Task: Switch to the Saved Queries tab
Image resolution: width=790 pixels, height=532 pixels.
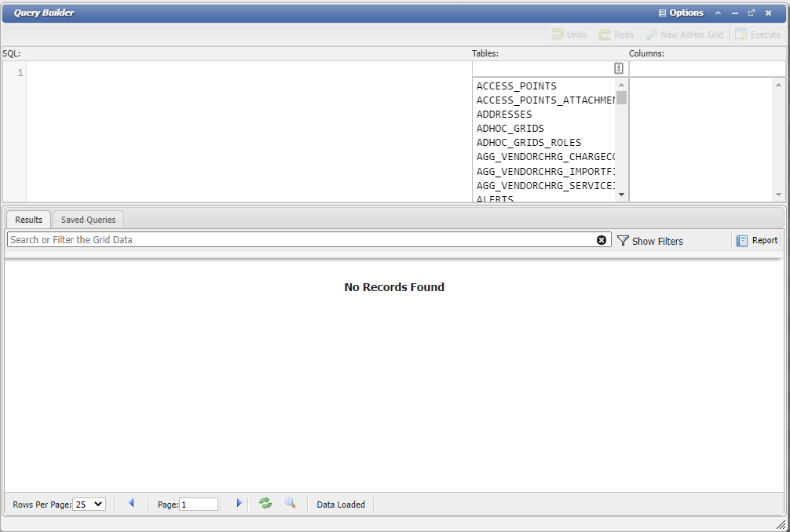Action: pyautogui.click(x=88, y=220)
